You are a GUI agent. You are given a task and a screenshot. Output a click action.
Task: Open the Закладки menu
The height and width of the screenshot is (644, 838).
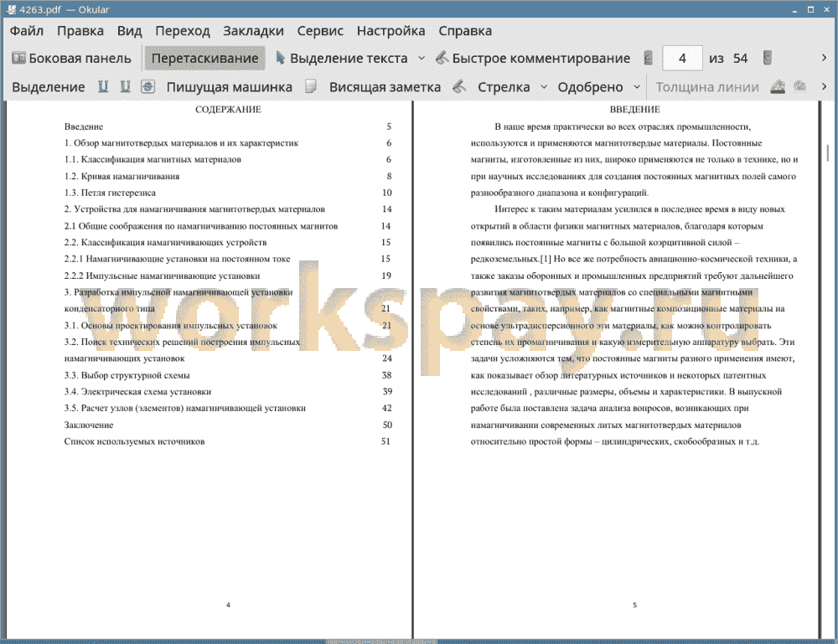tap(253, 31)
